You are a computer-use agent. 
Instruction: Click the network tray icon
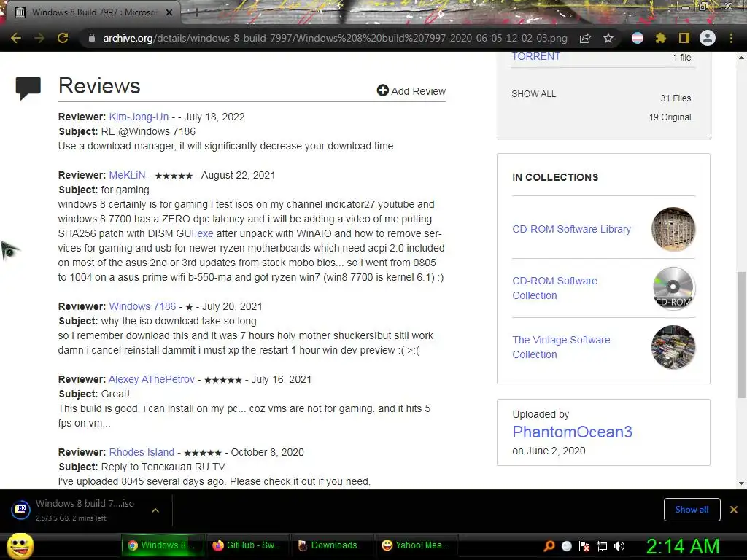coord(602,546)
